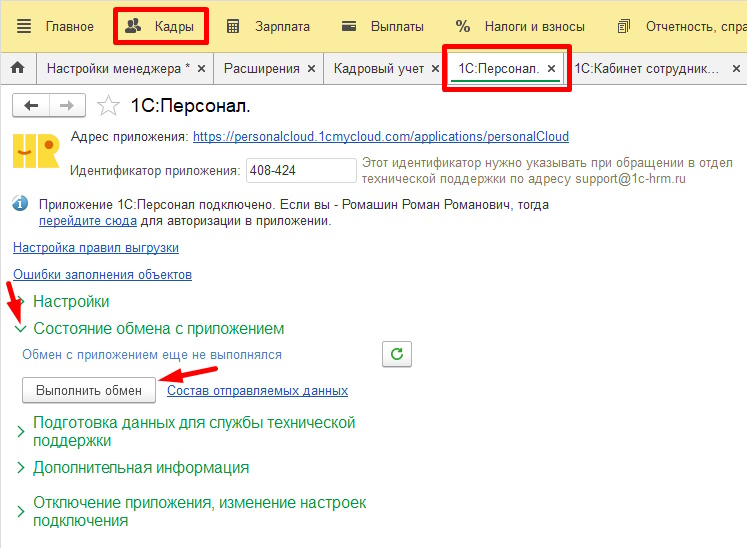Screen dimensions: 747x548
Task: Add page to favorites with star
Action: pos(108,105)
